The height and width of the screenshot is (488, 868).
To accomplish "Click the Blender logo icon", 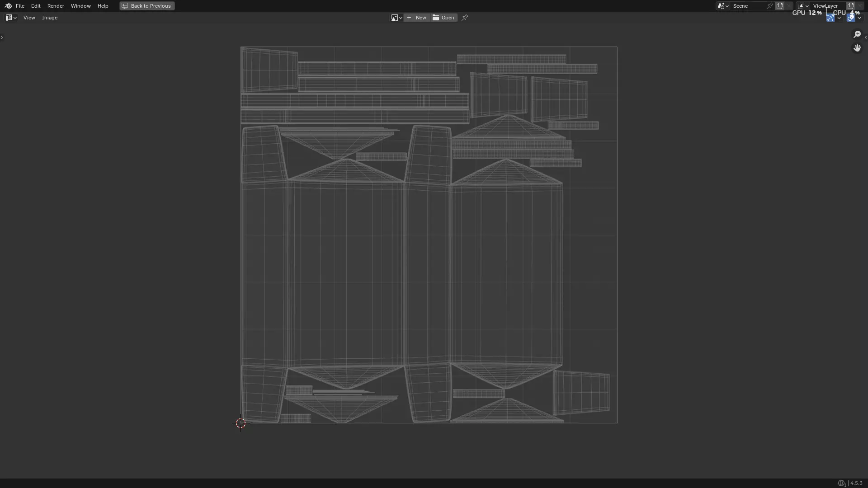I will point(8,6).
